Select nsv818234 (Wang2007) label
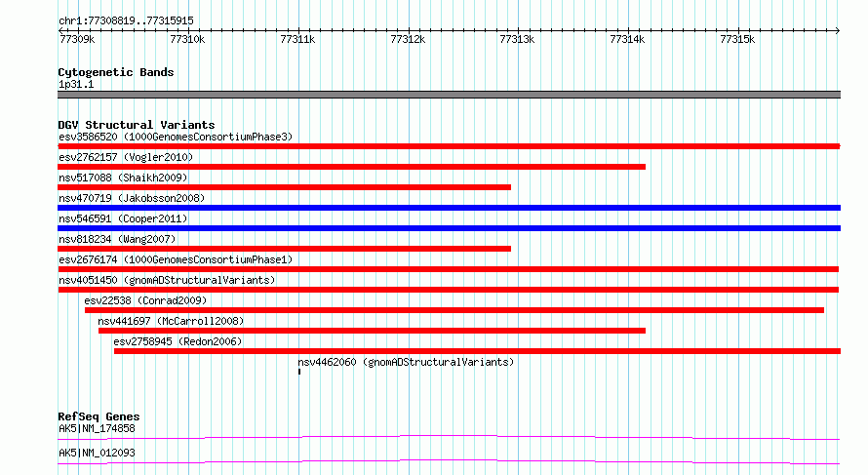The width and height of the screenshot is (868, 475). pos(117,239)
